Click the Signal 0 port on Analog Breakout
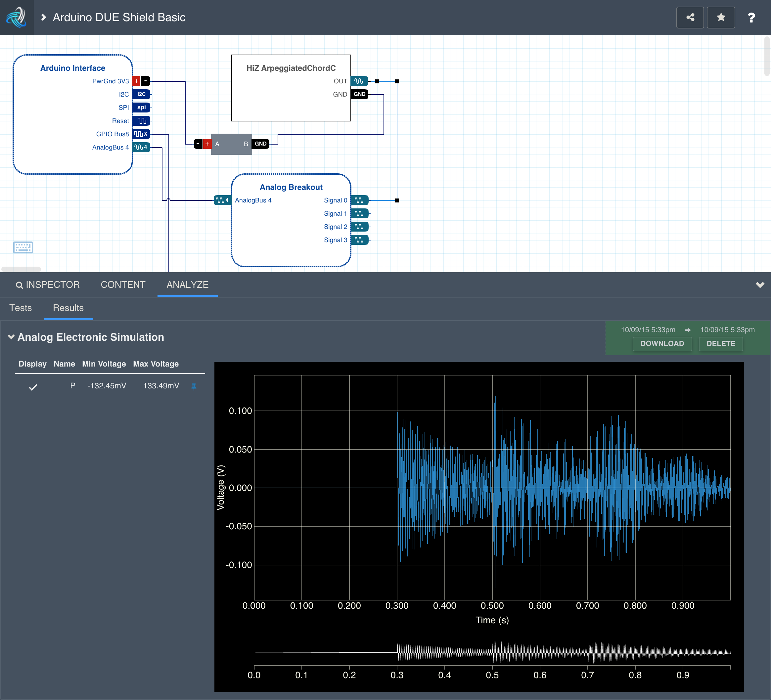 click(359, 200)
